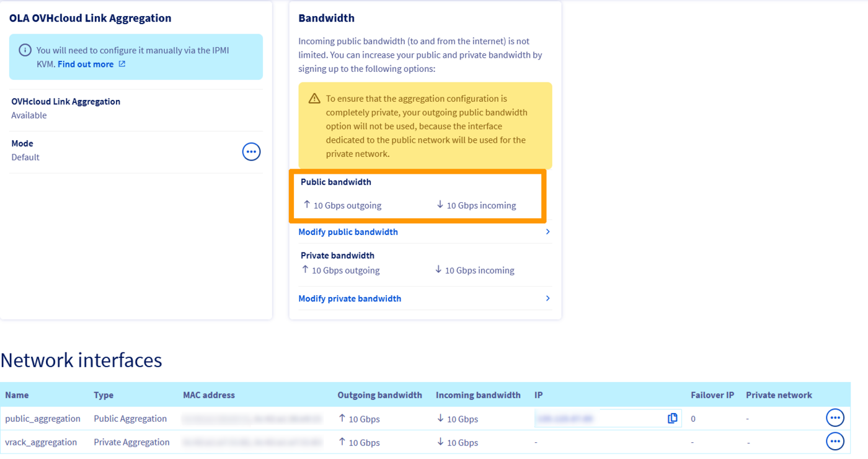Click the warning triangle in the yellow notice

[314, 99]
